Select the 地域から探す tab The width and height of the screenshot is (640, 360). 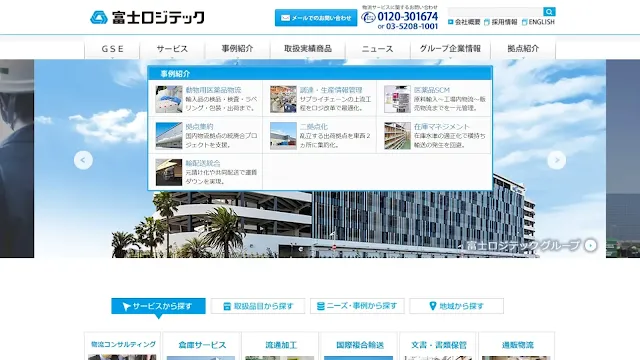click(456, 306)
